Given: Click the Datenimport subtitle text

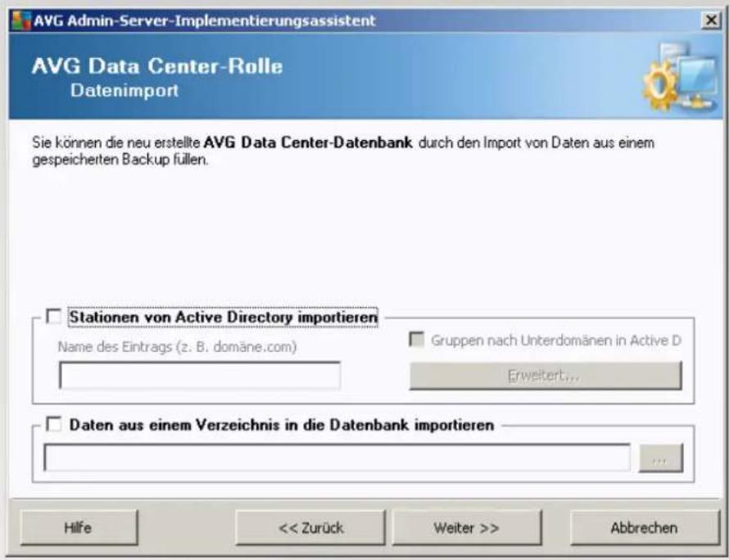Looking at the screenshot, I should (125, 90).
